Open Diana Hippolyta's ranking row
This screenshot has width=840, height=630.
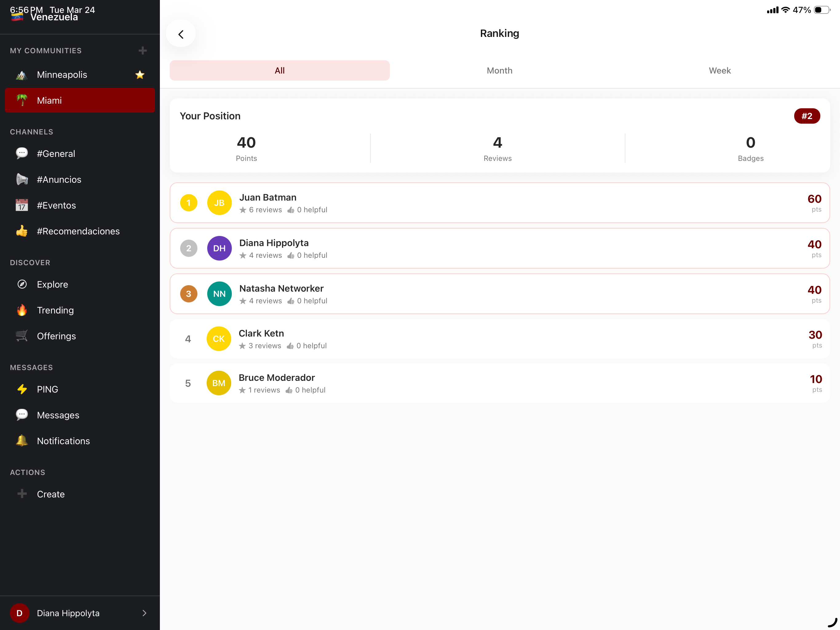tap(500, 248)
